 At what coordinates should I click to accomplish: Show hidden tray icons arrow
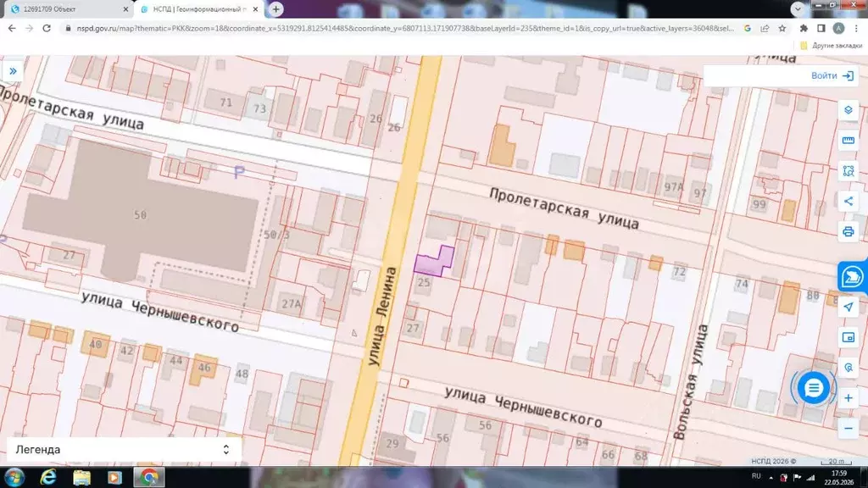[x=771, y=478]
